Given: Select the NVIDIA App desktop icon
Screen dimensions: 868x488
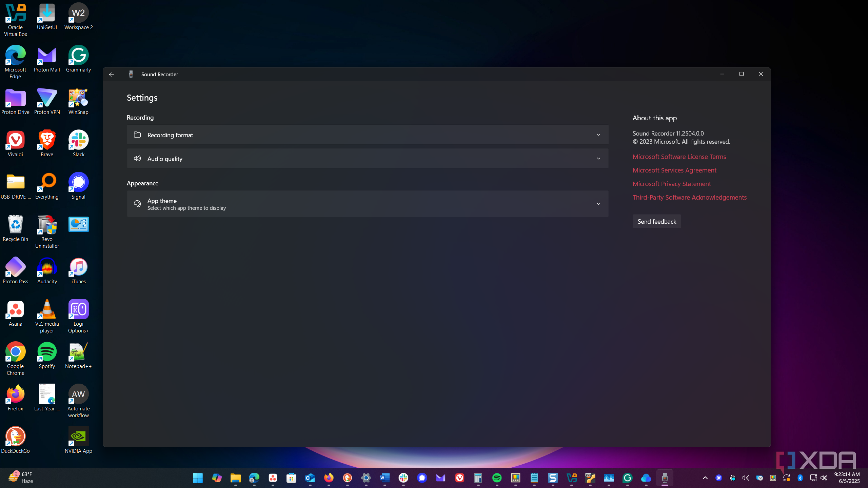Looking at the screenshot, I should (78, 440).
